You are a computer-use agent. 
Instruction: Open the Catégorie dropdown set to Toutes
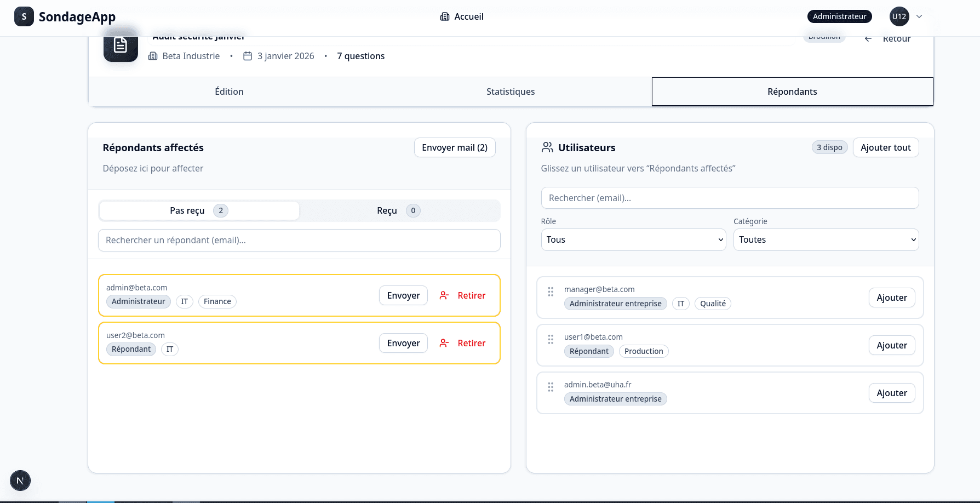[x=826, y=239]
